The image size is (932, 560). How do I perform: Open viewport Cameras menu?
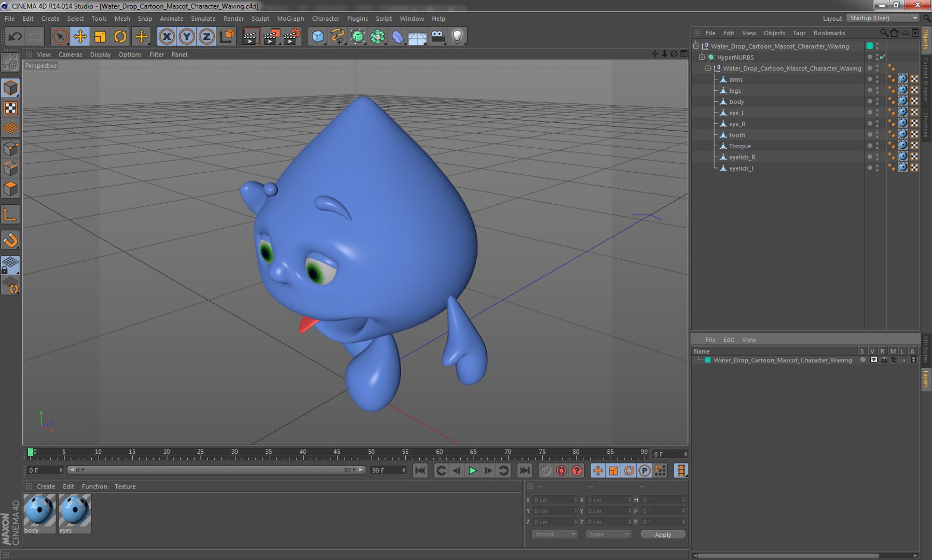click(70, 54)
